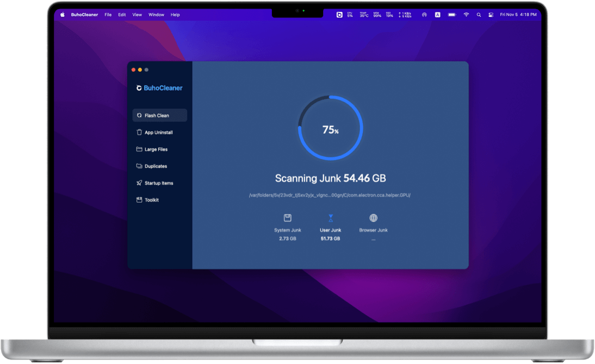The width and height of the screenshot is (595, 364).
Task: Open the Window menu
Action: [x=156, y=15]
